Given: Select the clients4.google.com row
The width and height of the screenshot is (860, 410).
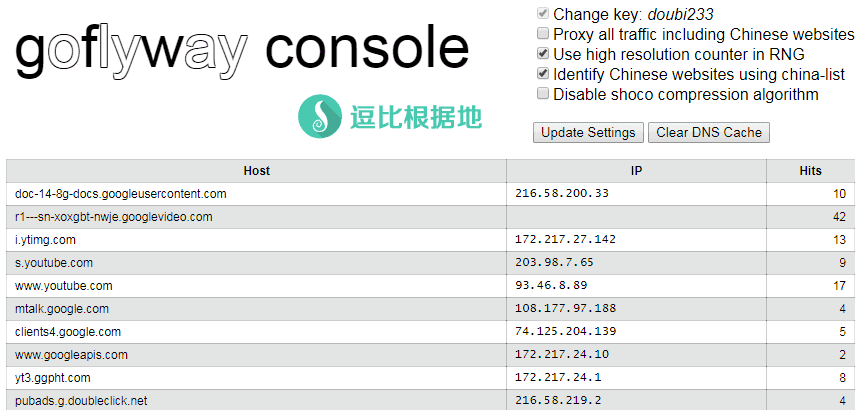Looking at the screenshot, I should click(x=68, y=332).
